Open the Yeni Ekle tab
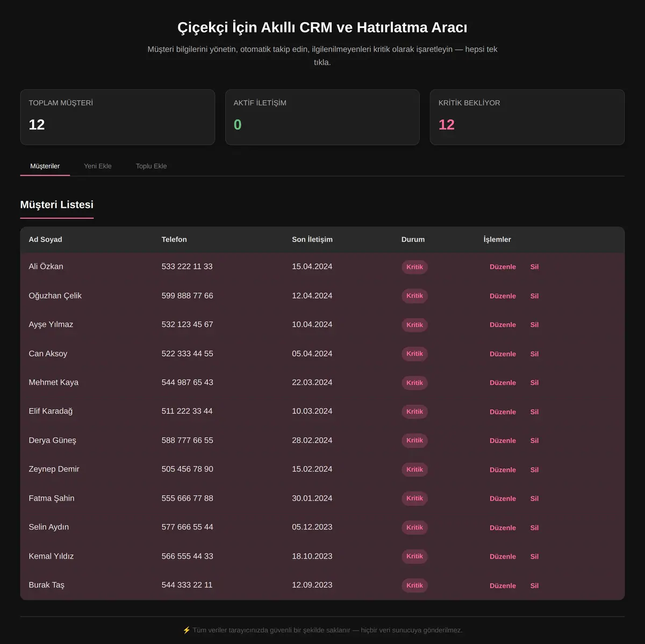This screenshot has width=645, height=644. [98, 166]
